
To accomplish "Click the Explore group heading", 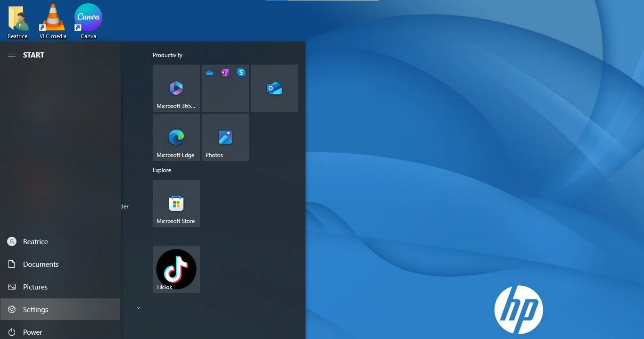I will click(162, 170).
